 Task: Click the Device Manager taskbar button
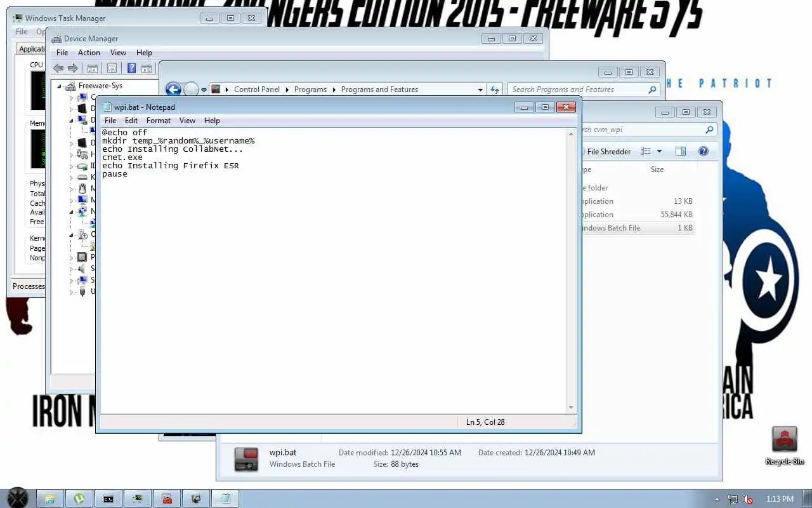[x=196, y=498]
